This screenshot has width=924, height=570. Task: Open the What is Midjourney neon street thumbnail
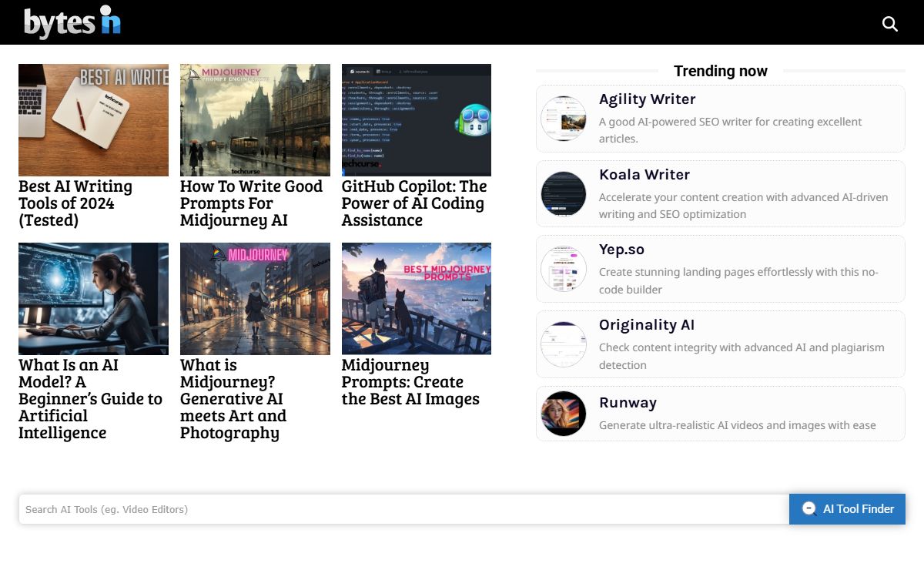(255, 299)
